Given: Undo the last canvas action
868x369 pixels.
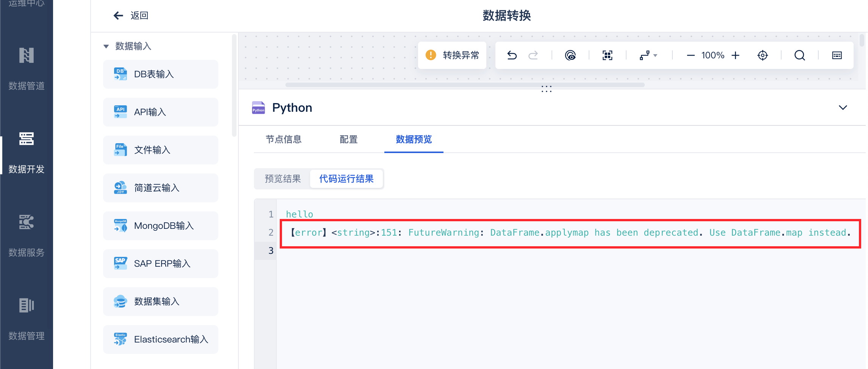Looking at the screenshot, I should coord(512,55).
